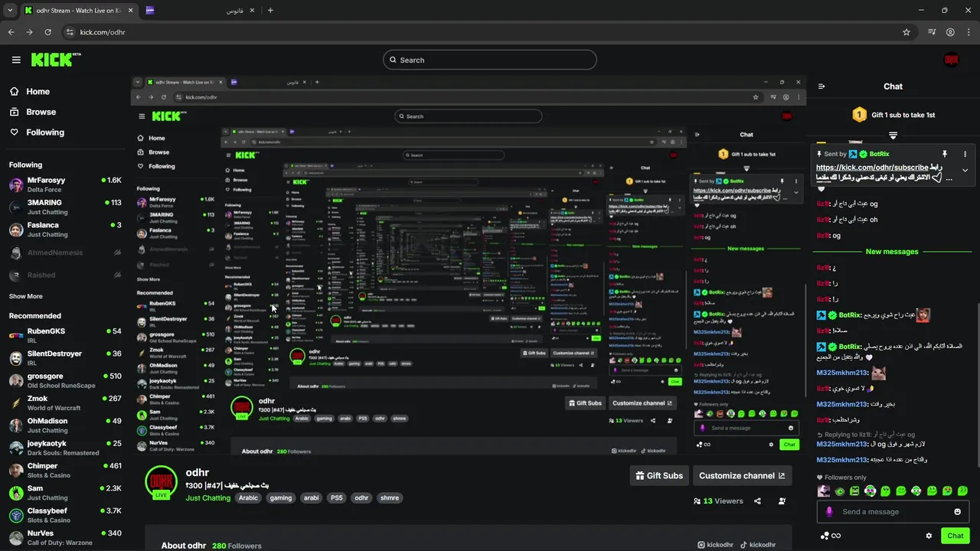Open the Instagram kickodhr link
Image resolution: width=980 pixels, height=551 pixels.
click(x=715, y=545)
